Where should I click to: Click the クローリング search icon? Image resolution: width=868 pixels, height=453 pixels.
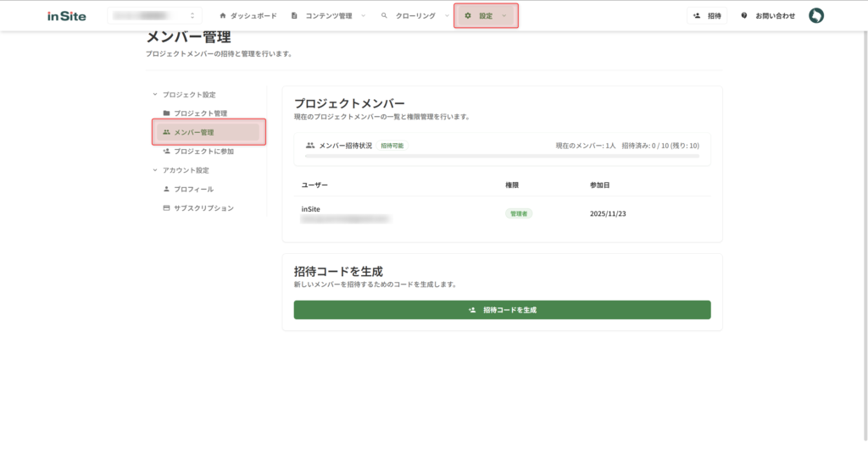tap(384, 15)
